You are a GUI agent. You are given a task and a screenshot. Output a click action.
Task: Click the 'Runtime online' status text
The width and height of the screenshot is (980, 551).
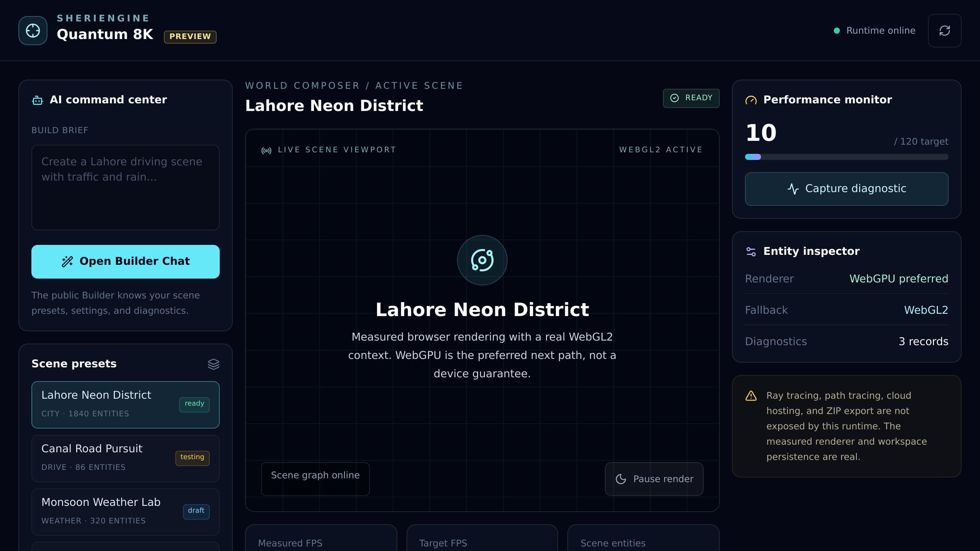pos(881,31)
